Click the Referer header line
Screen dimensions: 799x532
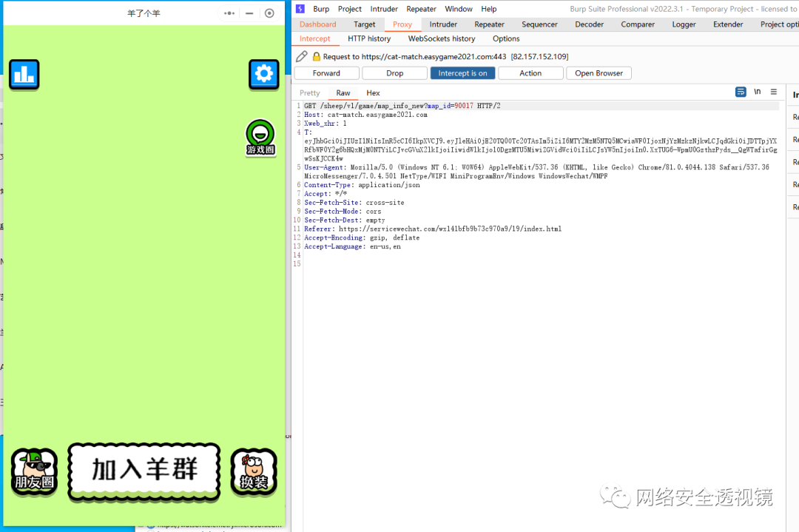[433, 229]
